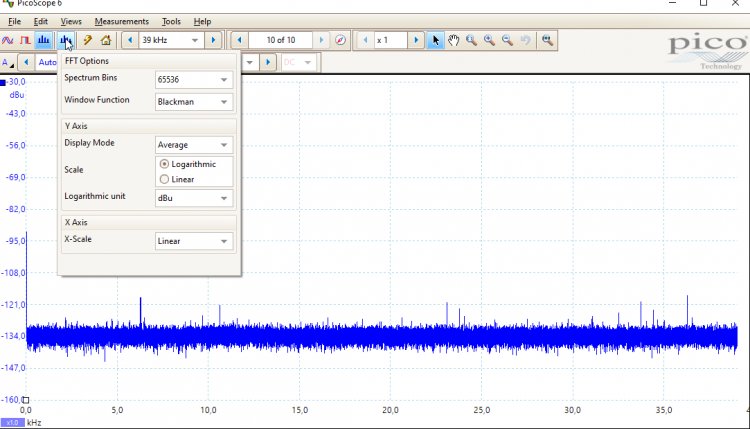Select the marquee zoom tool
Screen dimensions: 750x429
(471, 40)
